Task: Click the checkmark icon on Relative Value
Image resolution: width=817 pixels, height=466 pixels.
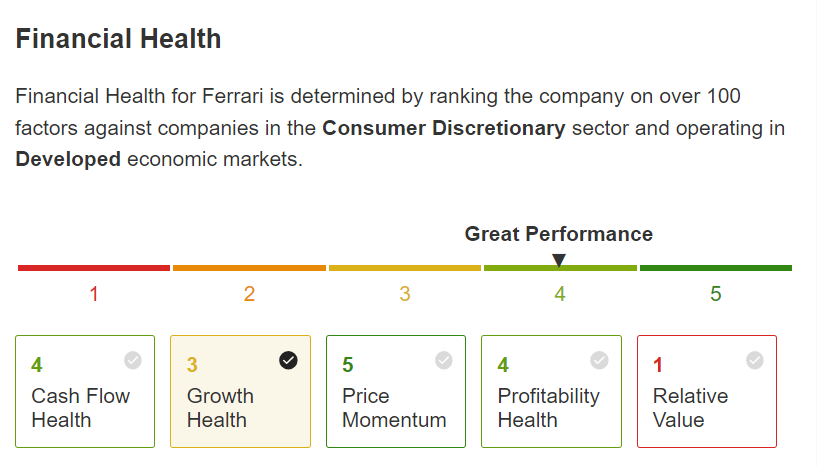Action: coord(754,360)
